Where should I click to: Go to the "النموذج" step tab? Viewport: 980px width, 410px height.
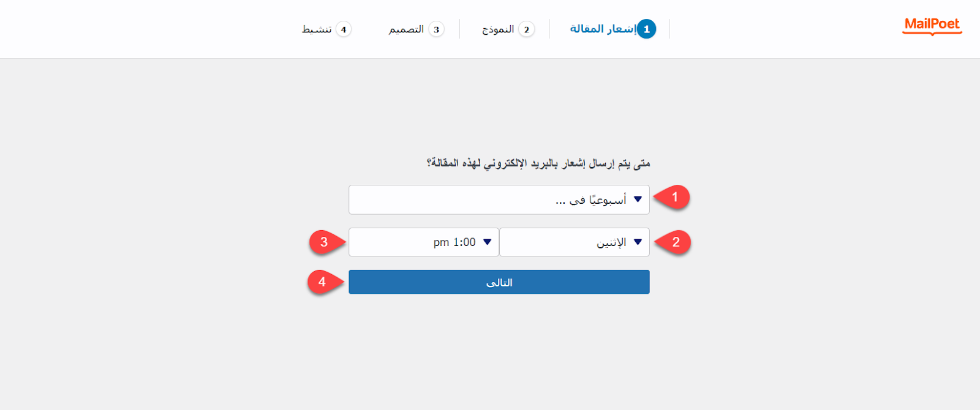498,29
